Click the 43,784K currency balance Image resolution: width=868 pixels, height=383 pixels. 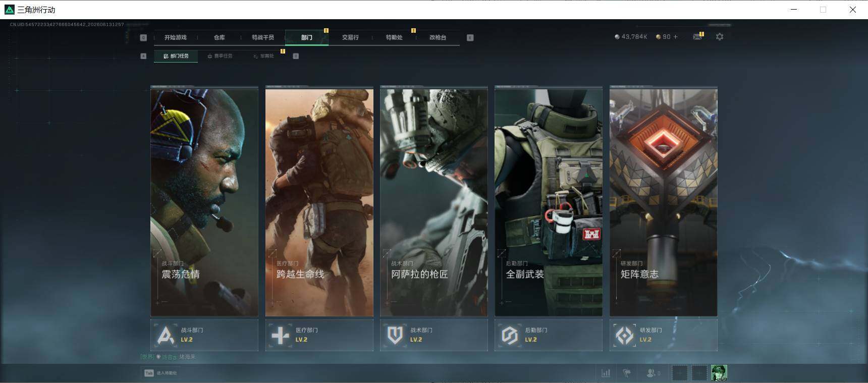634,37
